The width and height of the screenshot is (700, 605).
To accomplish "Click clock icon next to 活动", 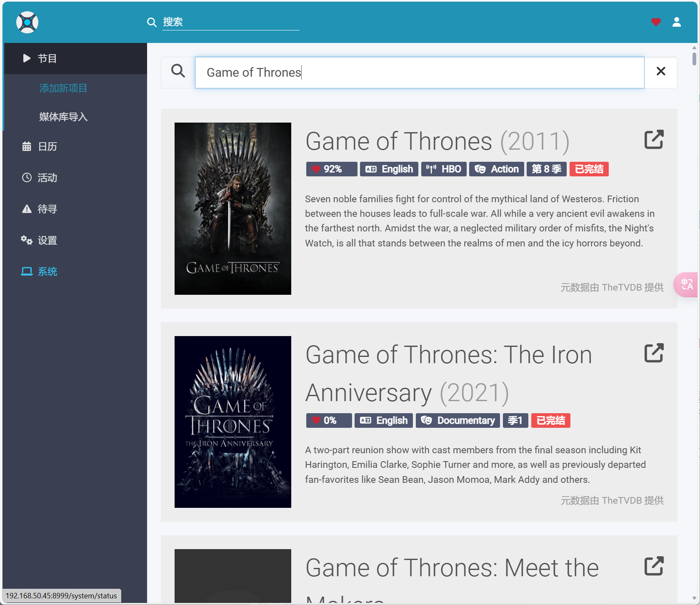I will (x=27, y=178).
